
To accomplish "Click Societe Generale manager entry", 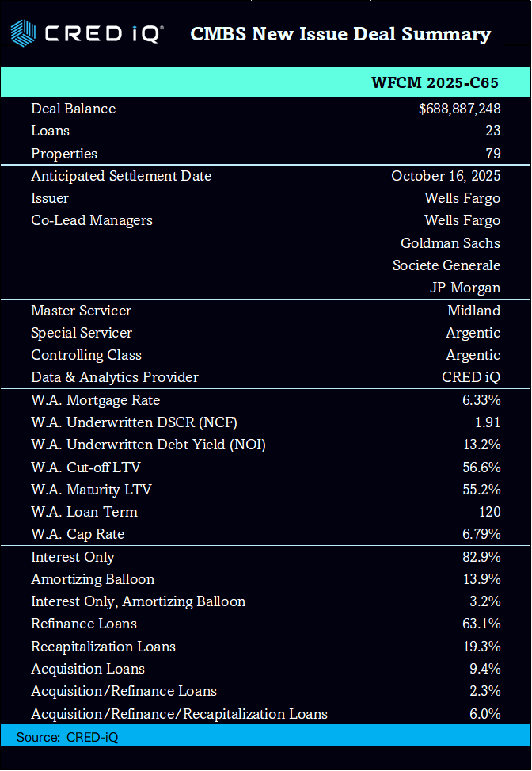I will click(x=446, y=265).
